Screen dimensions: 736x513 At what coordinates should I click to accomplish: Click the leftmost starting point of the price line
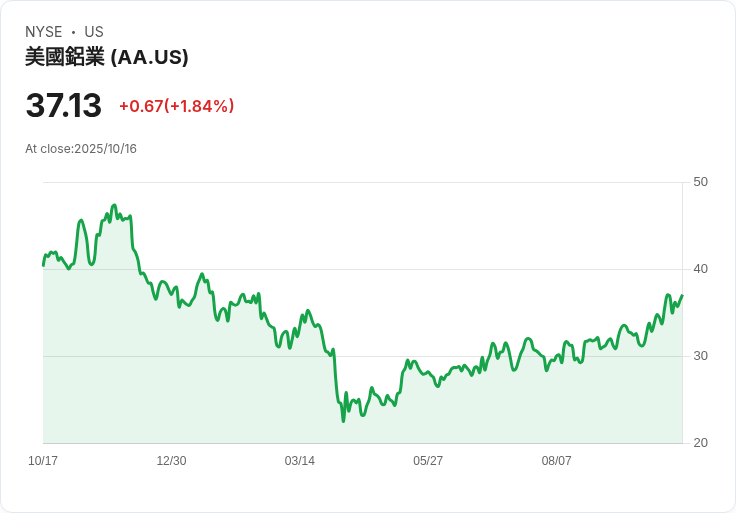pyautogui.click(x=43, y=265)
